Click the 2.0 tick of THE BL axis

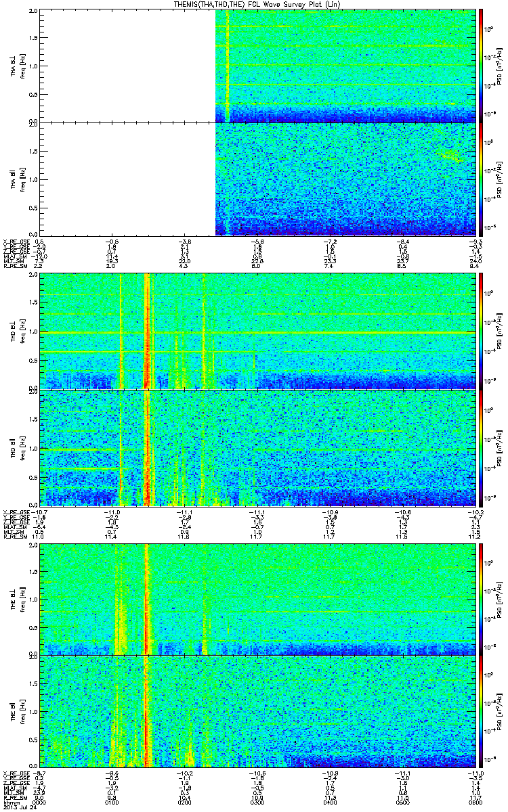(34, 545)
